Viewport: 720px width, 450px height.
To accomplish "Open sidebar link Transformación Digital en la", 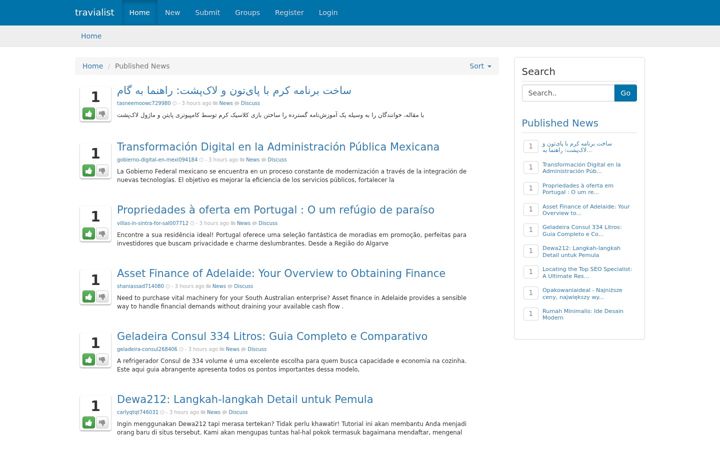I will coord(581,168).
